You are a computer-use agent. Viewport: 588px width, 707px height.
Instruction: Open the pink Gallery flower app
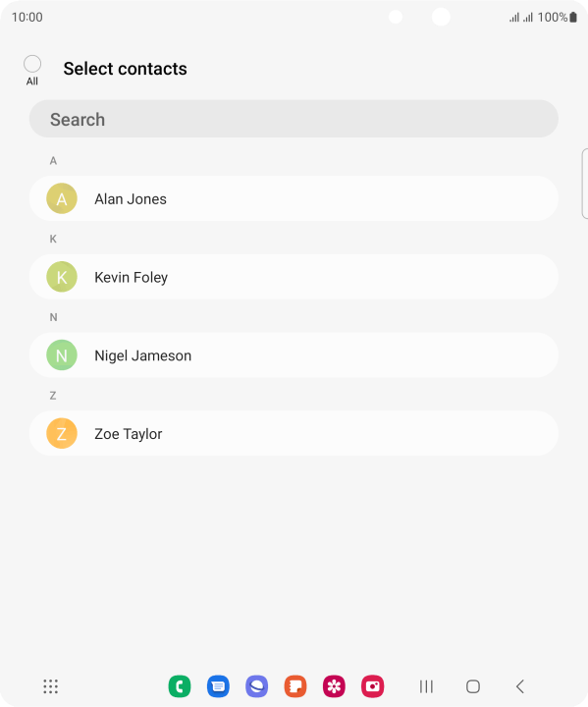[334, 686]
